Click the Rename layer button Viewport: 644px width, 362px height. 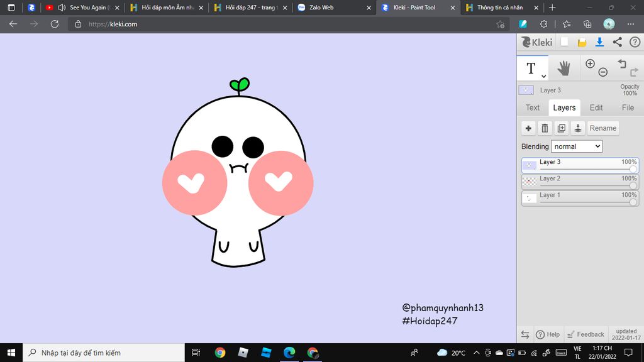coord(602,128)
